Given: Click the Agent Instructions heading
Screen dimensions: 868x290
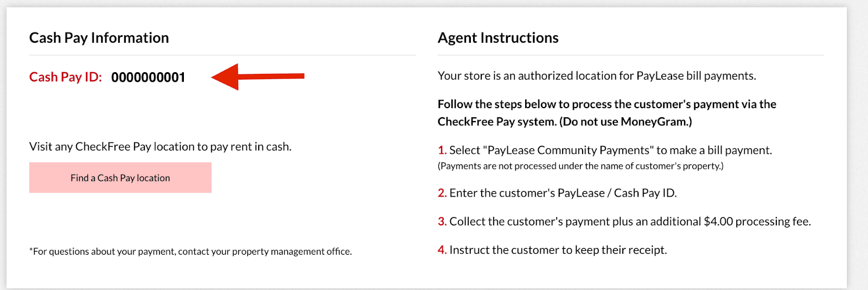Looking at the screenshot, I should [497, 37].
